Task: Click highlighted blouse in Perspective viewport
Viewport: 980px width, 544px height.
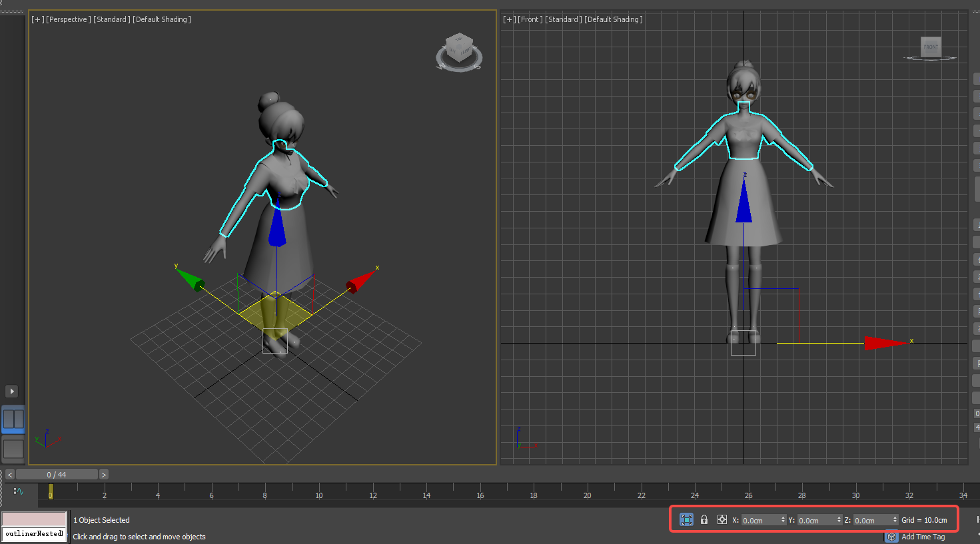Action: (283, 176)
